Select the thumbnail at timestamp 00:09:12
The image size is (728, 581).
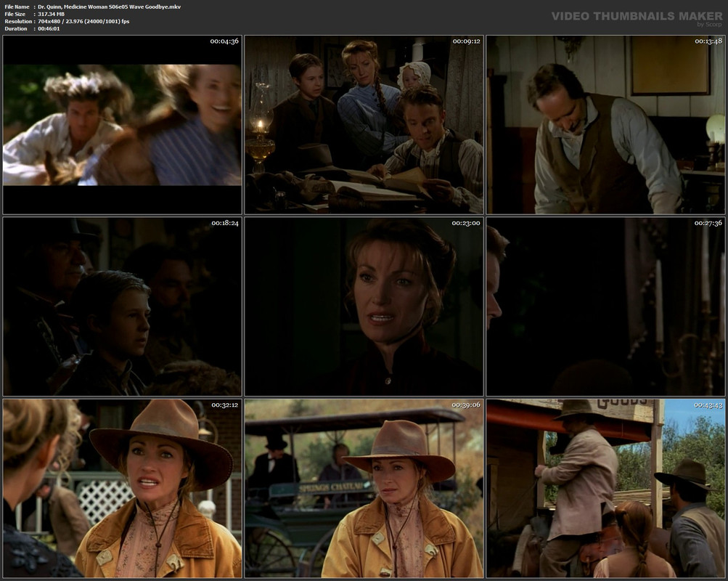click(364, 124)
